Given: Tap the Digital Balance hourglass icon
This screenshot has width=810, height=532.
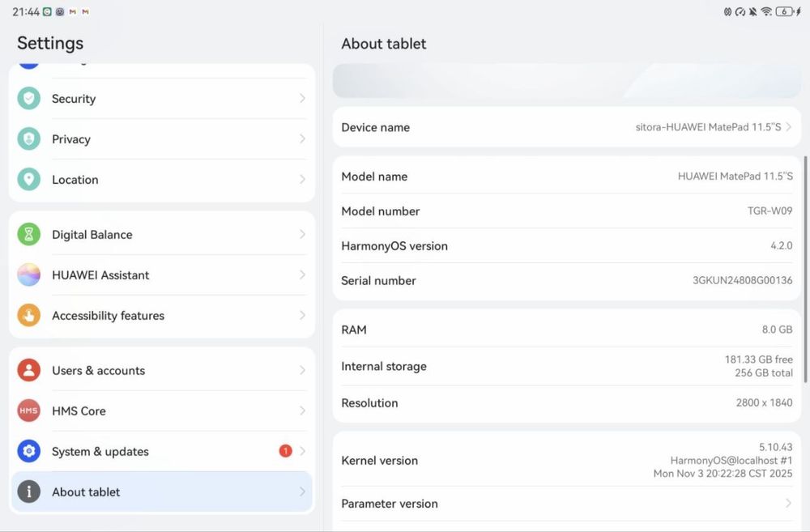Looking at the screenshot, I should (x=29, y=235).
